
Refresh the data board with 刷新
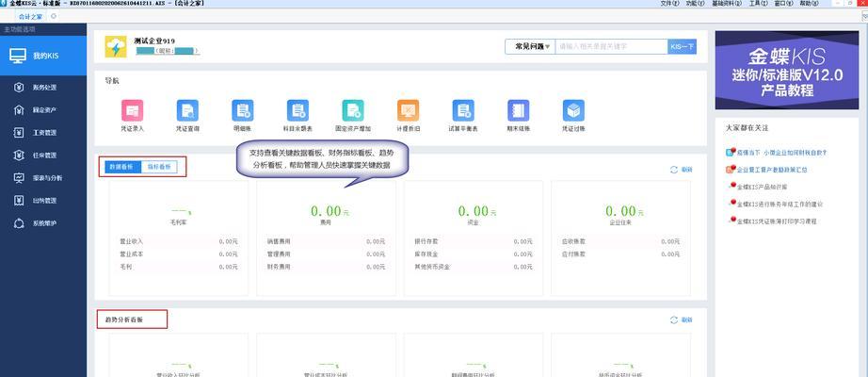pyautogui.click(x=681, y=170)
